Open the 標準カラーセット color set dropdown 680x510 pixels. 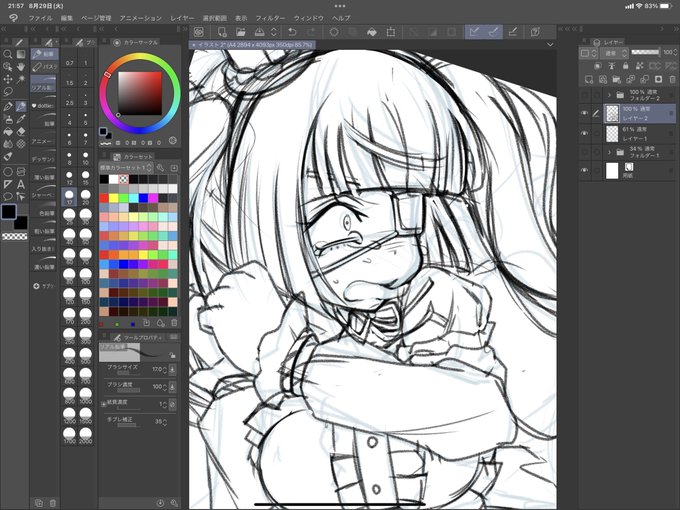pos(126,167)
